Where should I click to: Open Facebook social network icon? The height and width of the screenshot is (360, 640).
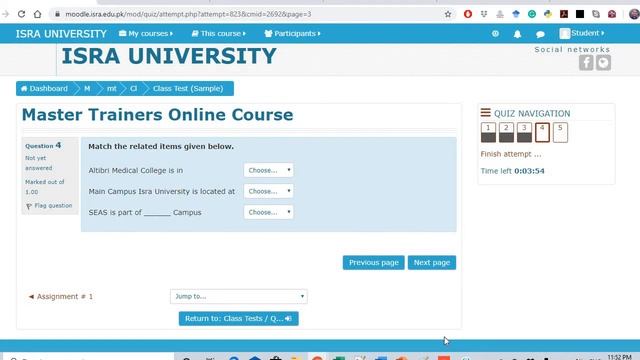point(586,63)
